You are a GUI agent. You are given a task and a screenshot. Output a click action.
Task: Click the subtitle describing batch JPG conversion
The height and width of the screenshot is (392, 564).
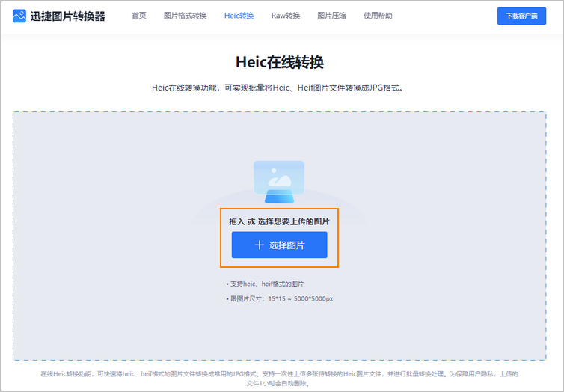(x=278, y=88)
